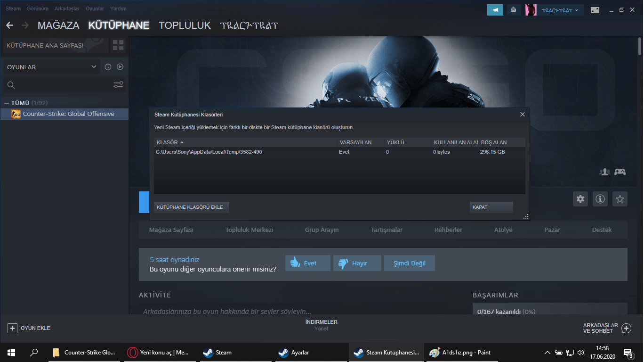The height and width of the screenshot is (362, 644).
Task: Collapse the TÜMÜ games group
Action: (x=7, y=103)
